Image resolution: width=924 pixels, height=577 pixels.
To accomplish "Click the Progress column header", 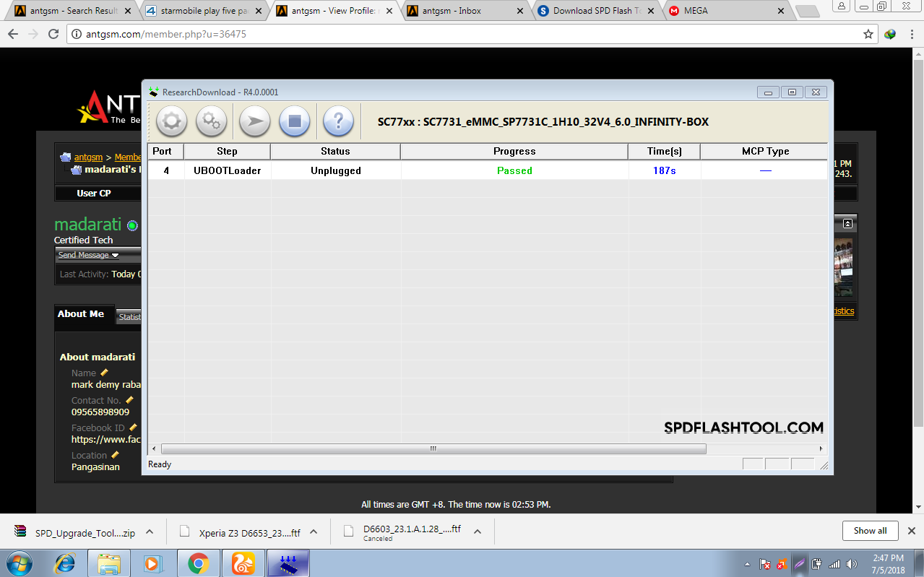I will [514, 152].
